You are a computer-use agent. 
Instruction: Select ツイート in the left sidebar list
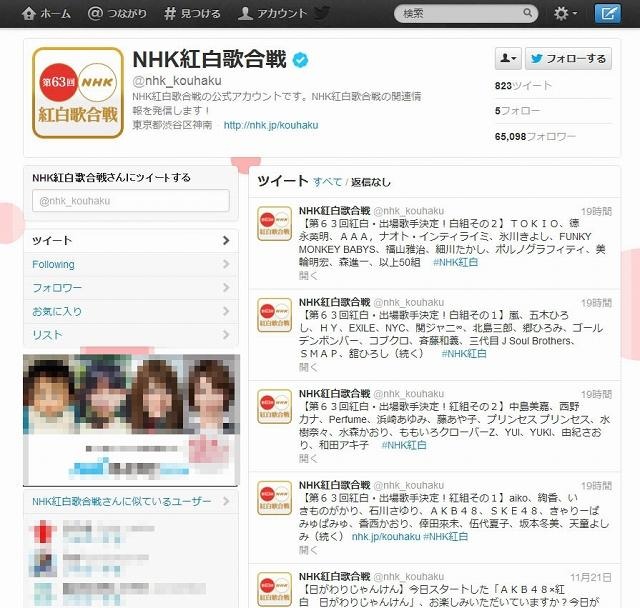coord(131,240)
